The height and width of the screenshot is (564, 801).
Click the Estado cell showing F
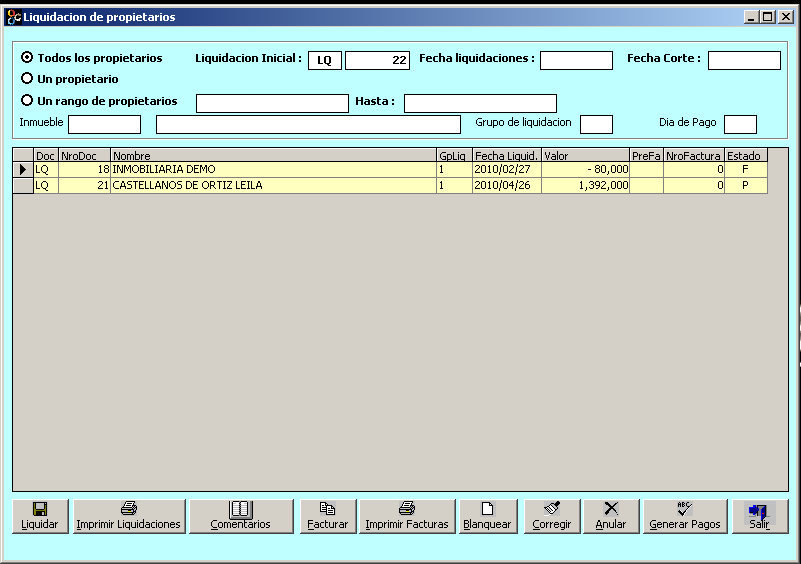746,170
